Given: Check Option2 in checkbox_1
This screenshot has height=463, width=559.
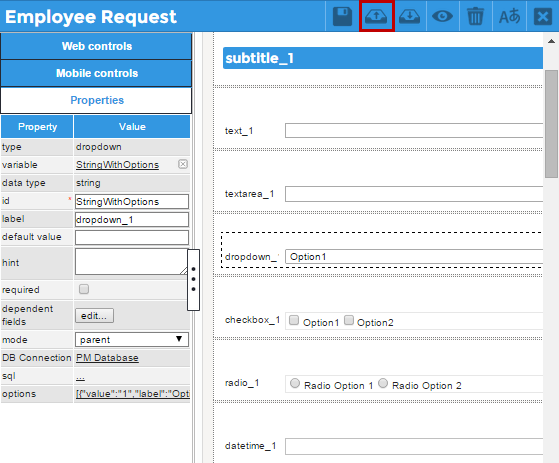Looking at the screenshot, I should point(349,320).
